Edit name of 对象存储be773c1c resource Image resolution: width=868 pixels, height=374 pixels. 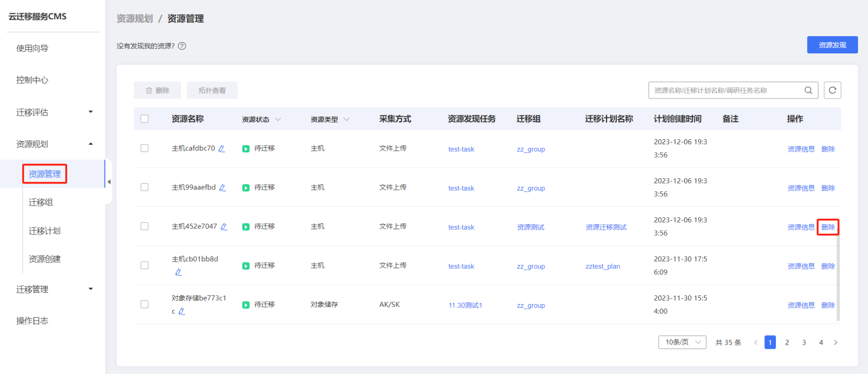click(182, 311)
